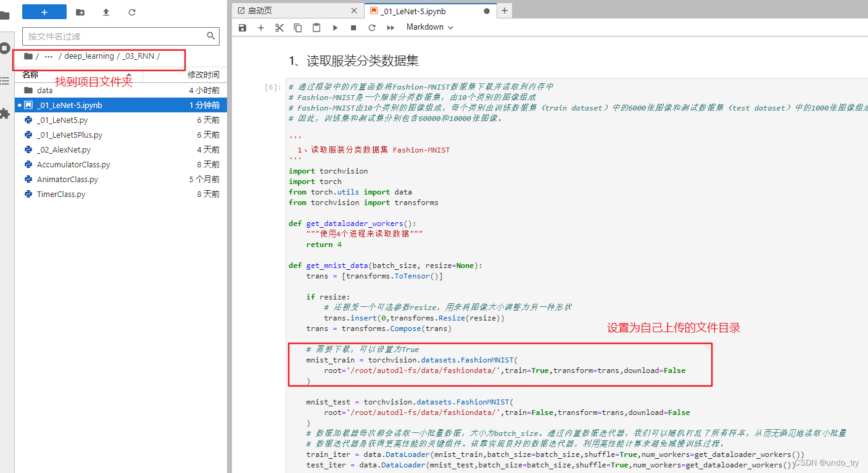Click the blue New Launcher plus button
The height and width of the screenshot is (473, 868).
click(x=44, y=12)
